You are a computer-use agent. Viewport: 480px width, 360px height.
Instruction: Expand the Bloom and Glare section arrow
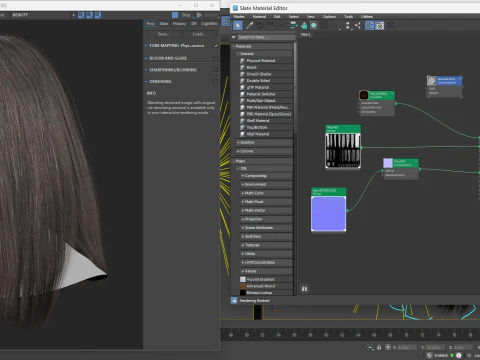(x=146, y=58)
